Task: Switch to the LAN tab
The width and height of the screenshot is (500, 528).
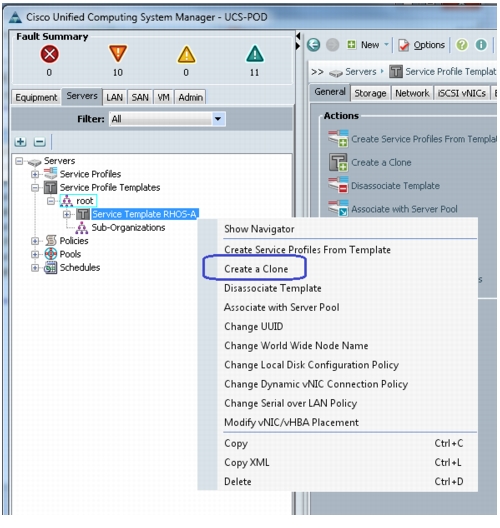Action: pos(114,97)
